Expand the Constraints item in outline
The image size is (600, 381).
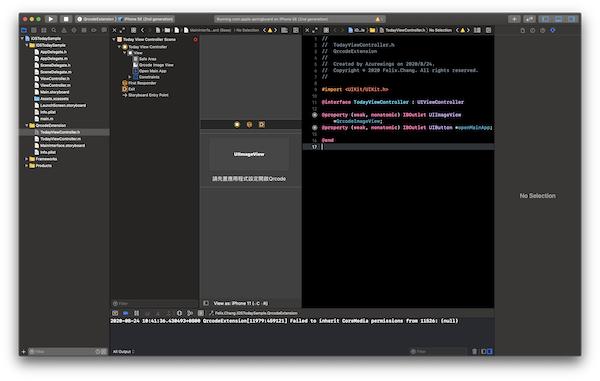tap(130, 77)
